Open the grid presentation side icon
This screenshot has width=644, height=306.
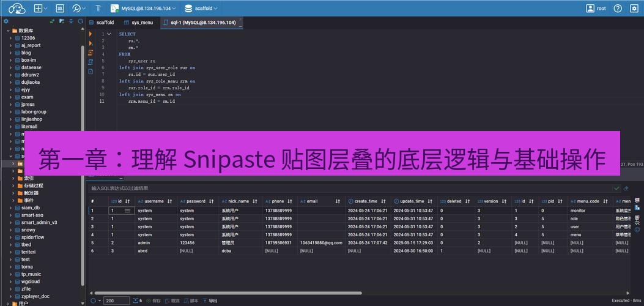click(x=637, y=200)
